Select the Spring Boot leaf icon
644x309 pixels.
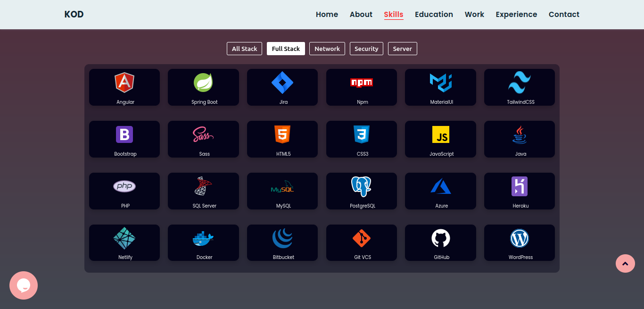203,83
